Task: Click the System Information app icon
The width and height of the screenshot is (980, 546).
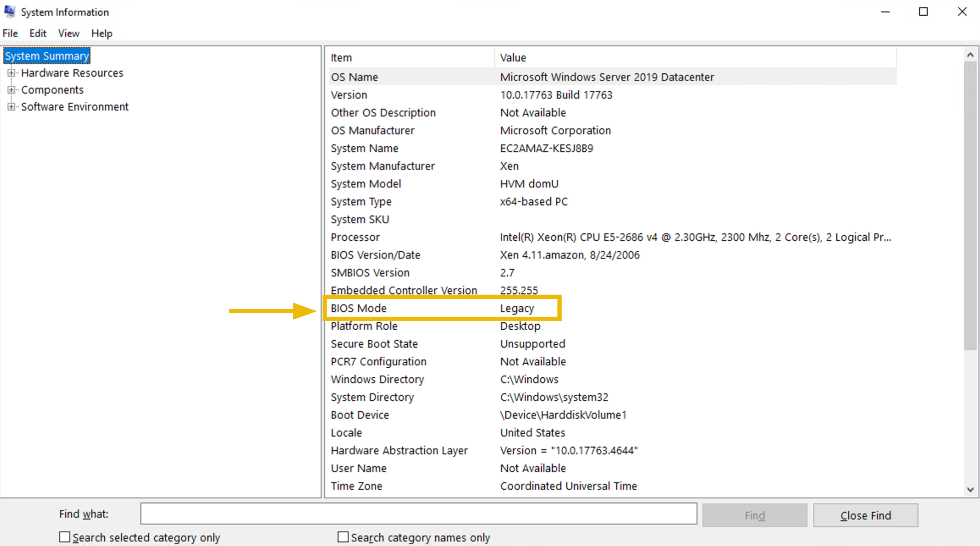Action: 10,11
